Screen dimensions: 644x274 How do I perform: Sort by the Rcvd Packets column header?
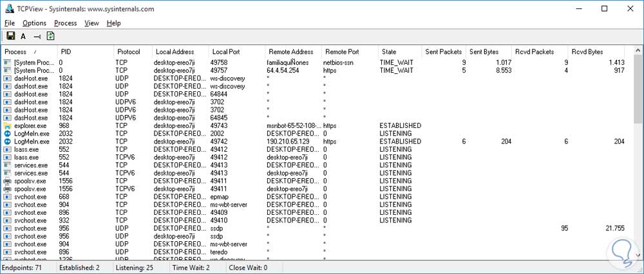coord(540,51)
